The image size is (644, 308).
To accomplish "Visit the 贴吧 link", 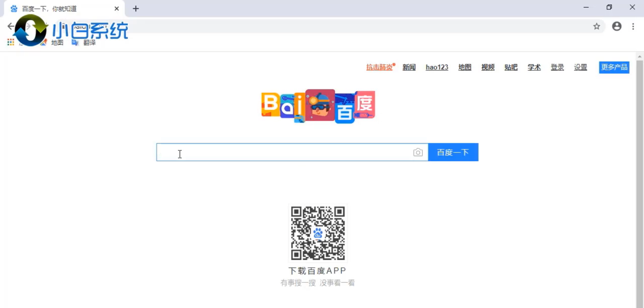I will point(511,67).
